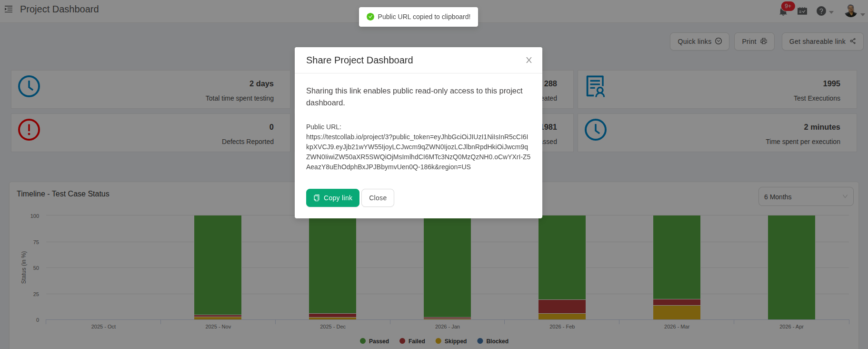The height and width of the screenshot is (349, 868).
Task: Click the '1995' Test Executions value
Action: pyautogui.click(x=831, y=83)
